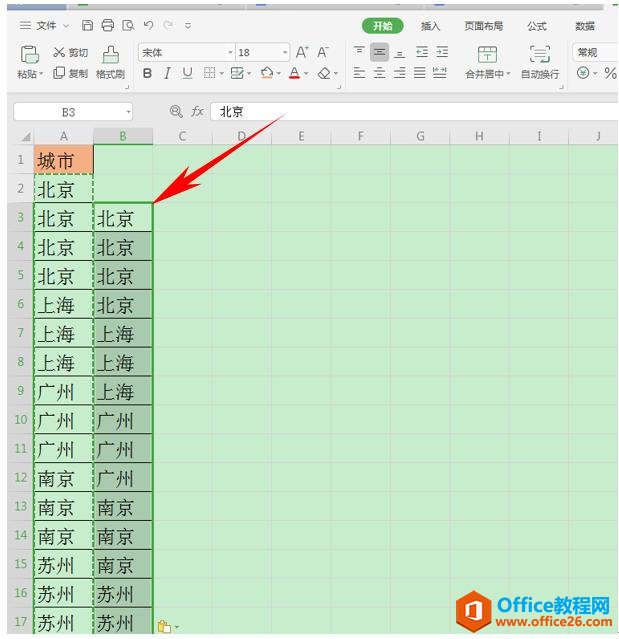Select all cells via corner triangle
Viewport: 619px width, 639px height.
point(26,137)
